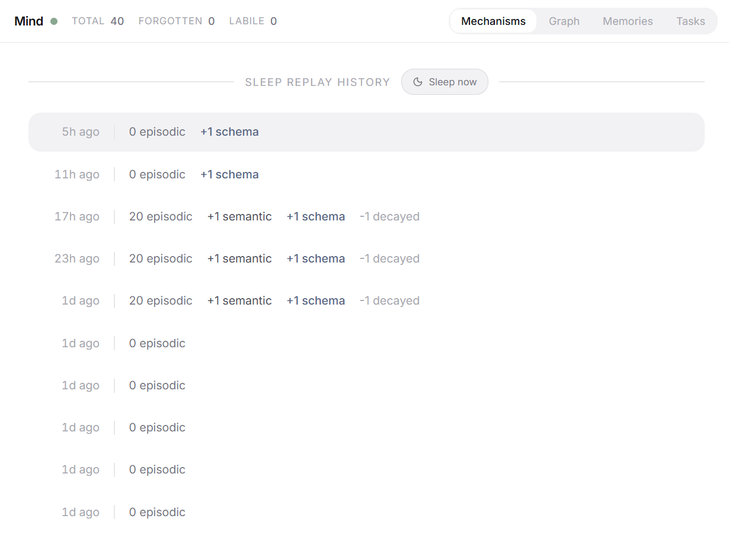Open the 11h ago replay entry's schema tag
This screenshot has height=560, width=729.
(229, 174)
